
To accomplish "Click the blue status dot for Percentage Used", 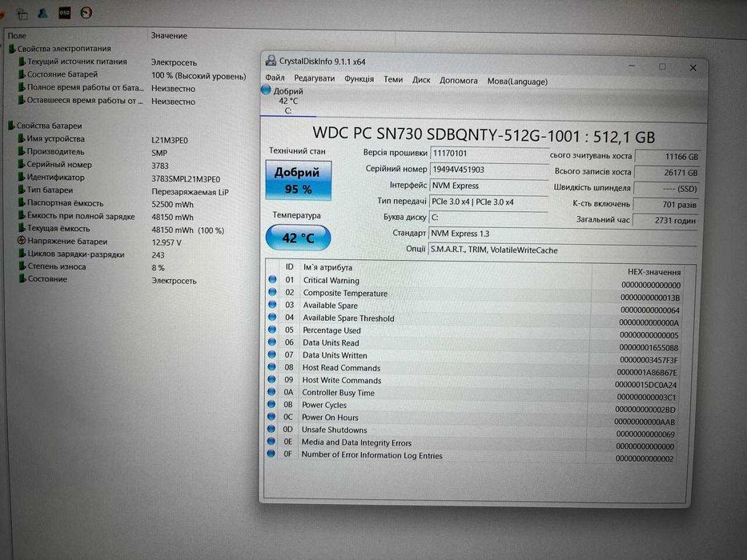I will pyautogui.click(x=272, y=329).
